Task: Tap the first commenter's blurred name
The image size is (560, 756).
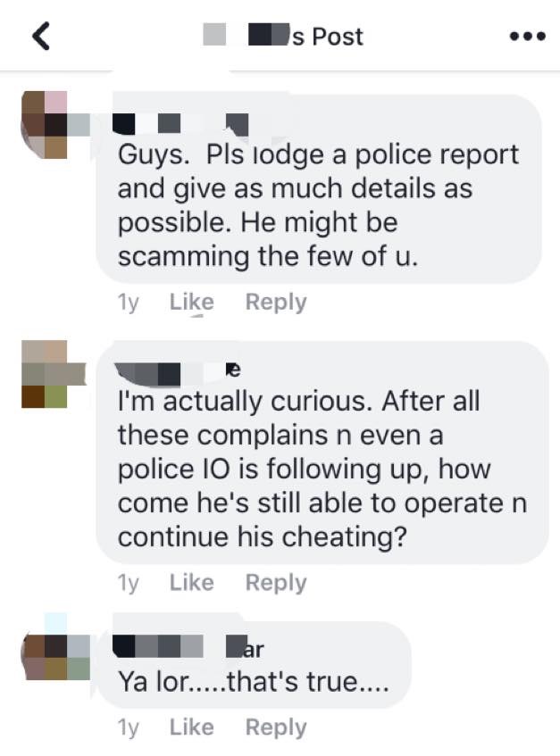Action: (x=181, y=124)
